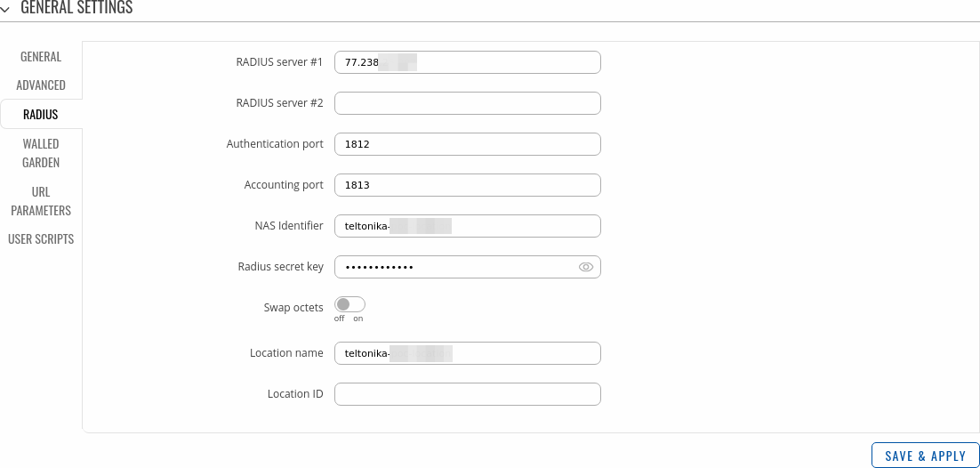Select the Radius tab

pos(41,115)
